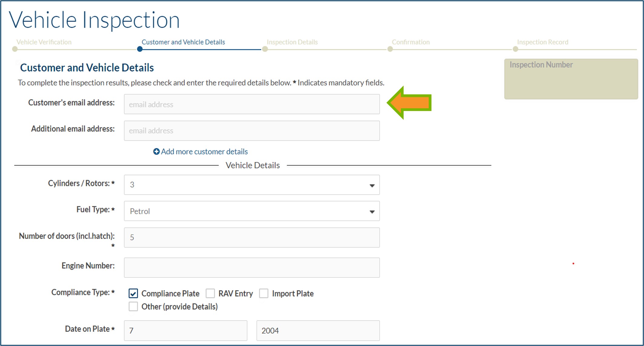The image size is (644, 346).
Task: Click the Confirmation step circle marker
Action: tap(390, 49)
